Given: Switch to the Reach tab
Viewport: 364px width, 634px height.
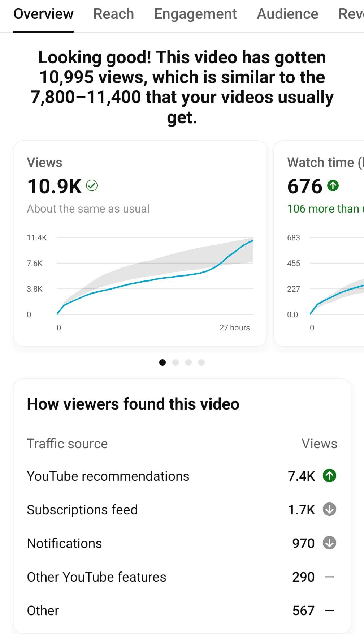Looking at the screenshot, I should point(113,14).
